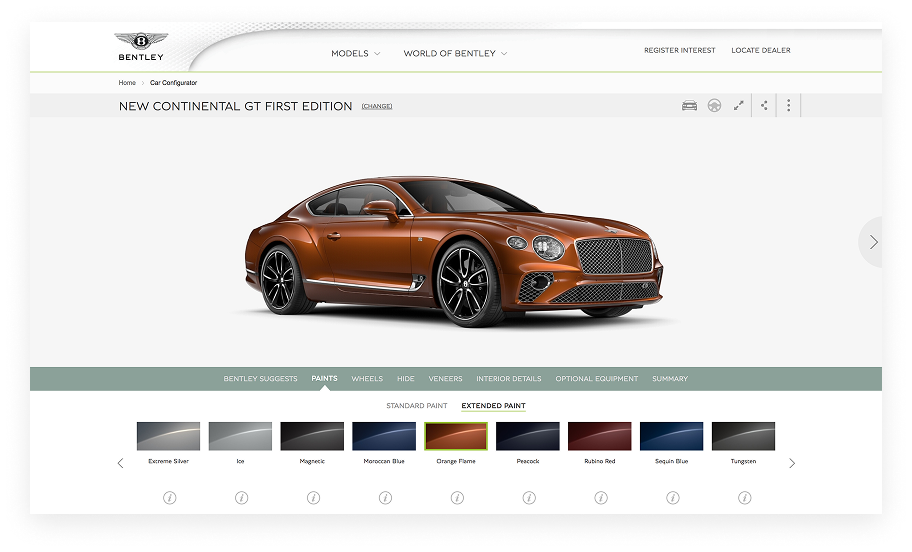This screenshot has width=912, height=552.
Task: Open the Optional Equipment tab
Action: [x=597, y=379]
